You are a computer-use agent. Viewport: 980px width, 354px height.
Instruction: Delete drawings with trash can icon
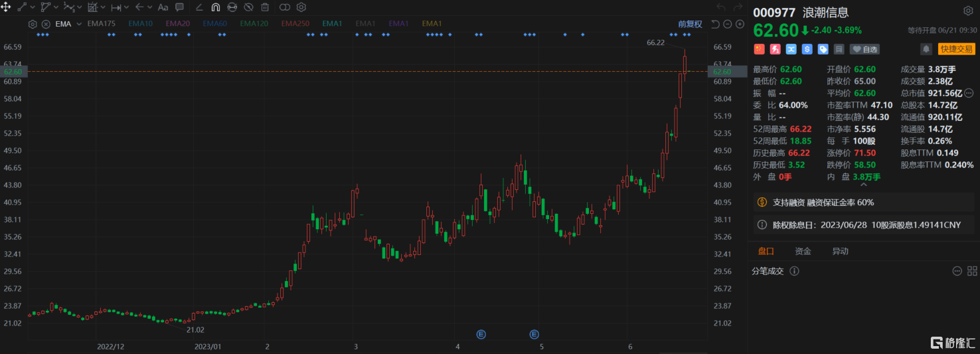pos(265,7)
